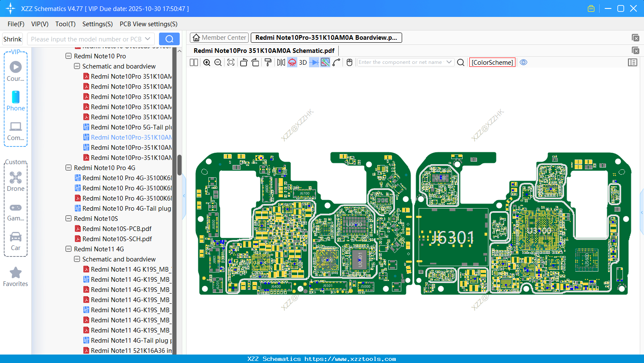Collapse the Redmi Note10 Pro tree node
Screen dimensions: 644x363
coord(69,56)
